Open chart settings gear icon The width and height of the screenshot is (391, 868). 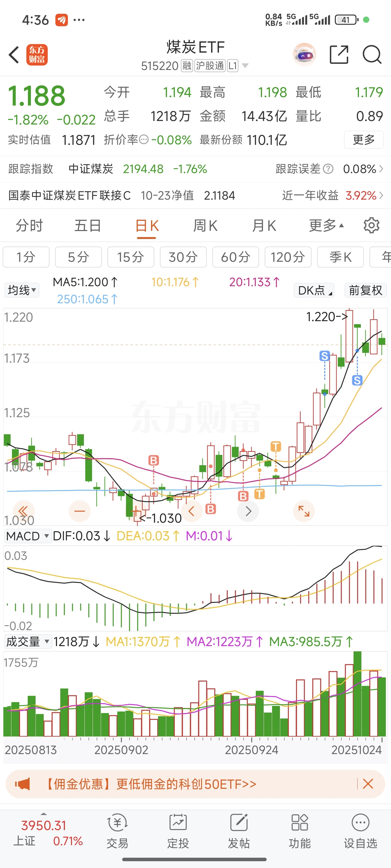pos(371,225)
